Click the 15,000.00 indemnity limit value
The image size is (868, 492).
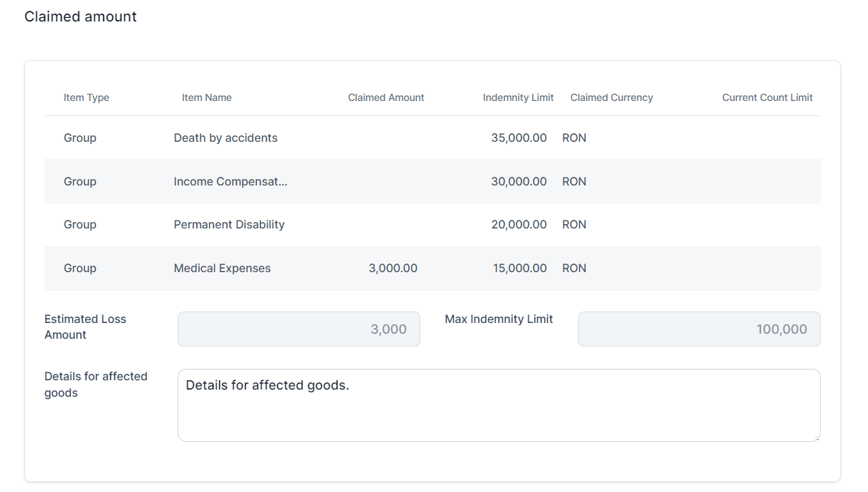pos(519,268)
